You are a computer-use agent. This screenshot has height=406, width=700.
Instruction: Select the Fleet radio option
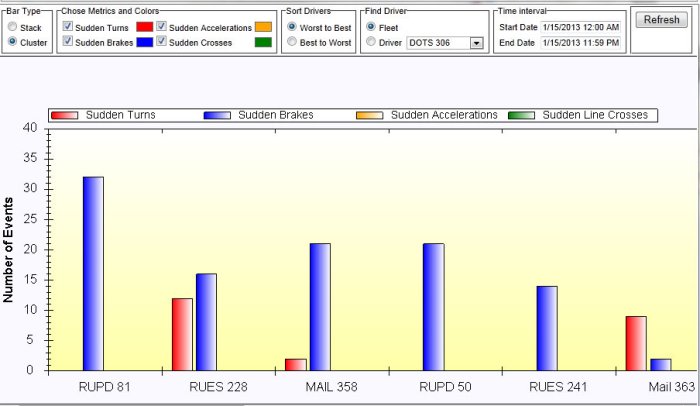coord(371,27)
